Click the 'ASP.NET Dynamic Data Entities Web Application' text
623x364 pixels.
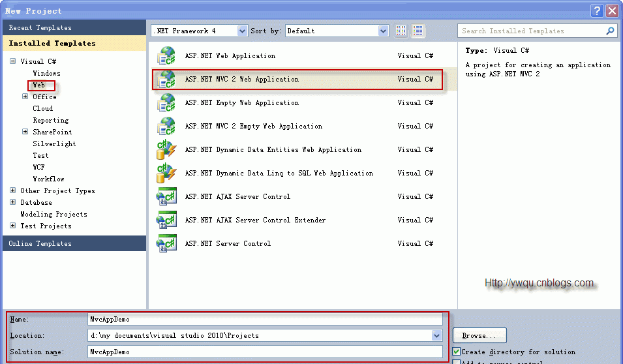click(x=273, y=149)
